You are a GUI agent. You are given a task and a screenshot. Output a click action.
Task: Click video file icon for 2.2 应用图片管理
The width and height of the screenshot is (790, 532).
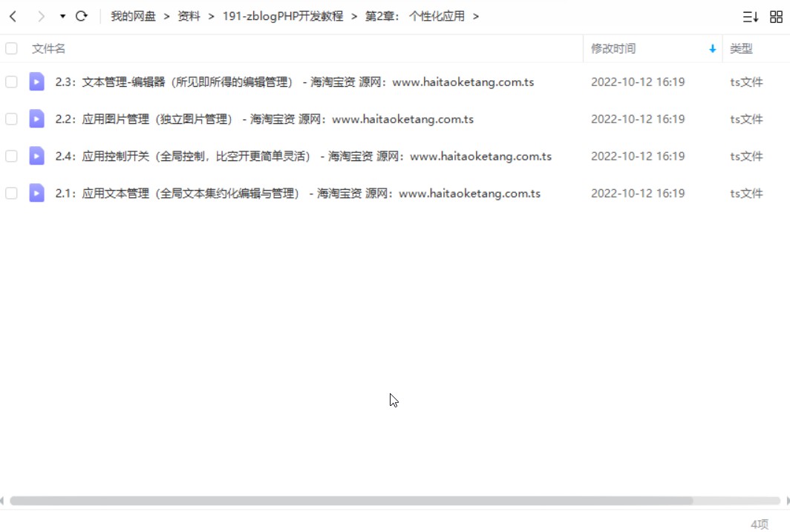tap(37, 119)
